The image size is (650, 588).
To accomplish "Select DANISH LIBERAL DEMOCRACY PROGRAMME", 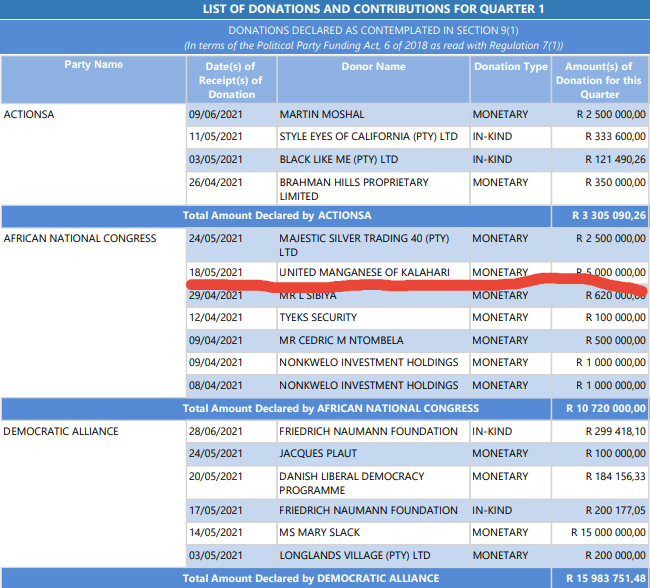I will pyautogui.click(x=352, y=483).
